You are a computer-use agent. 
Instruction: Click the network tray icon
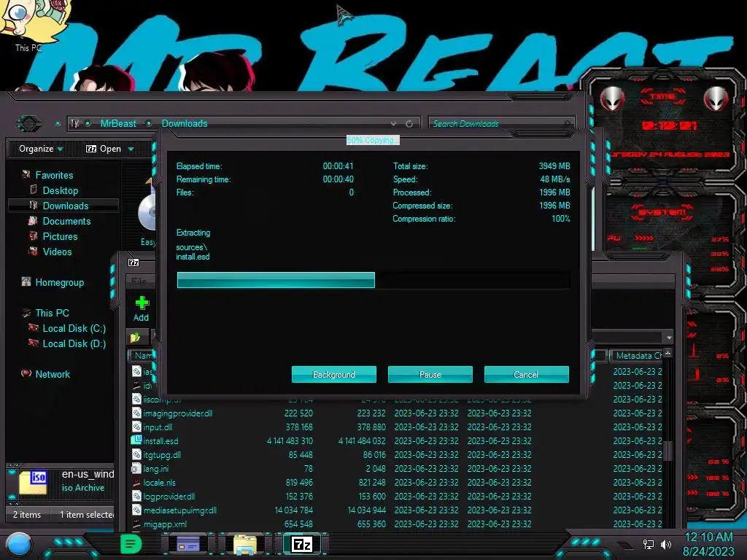coord(649,544)
